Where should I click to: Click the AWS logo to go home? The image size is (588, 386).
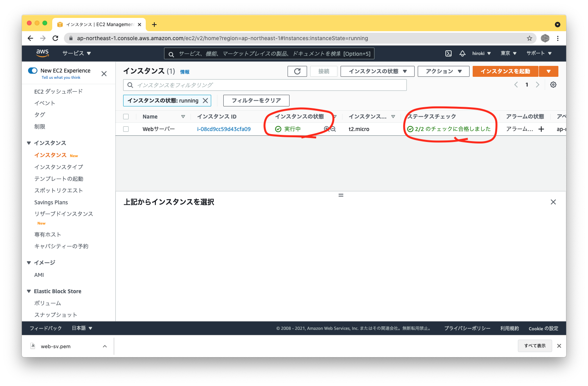pyautogui.click(x=42, y=53)
